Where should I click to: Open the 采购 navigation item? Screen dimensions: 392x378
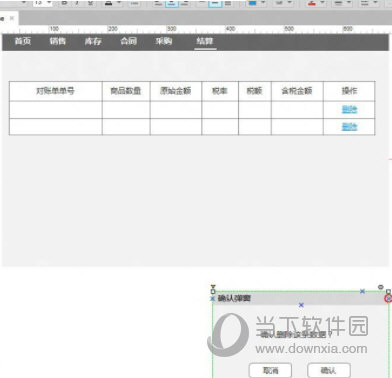pos(164,41)
